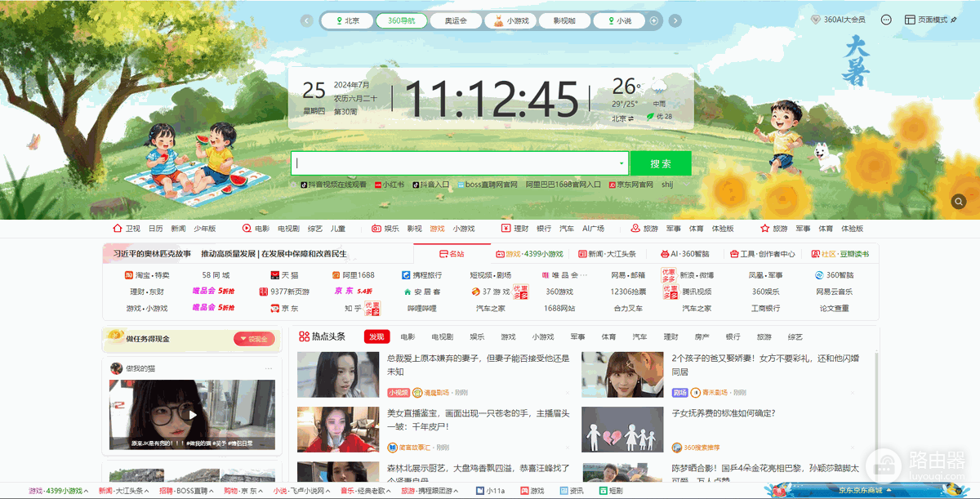Open the search box dropdown arrow
The image size is (980, 499).
(x=621, y=163)
